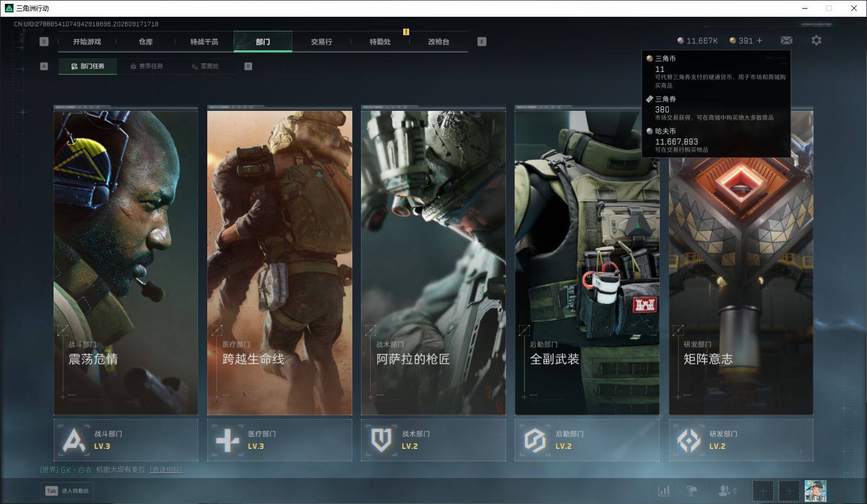867x504 pixels.
Task: Select the 研发部门 diamond icon
Action: [x=689, y=440]
